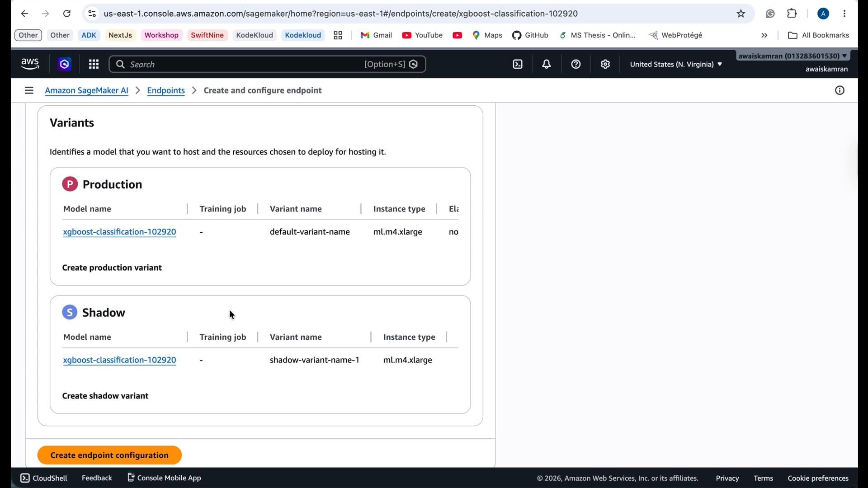Expand region selector United States (N. Virginia)

pyautogui.click(x=676, y=64)
